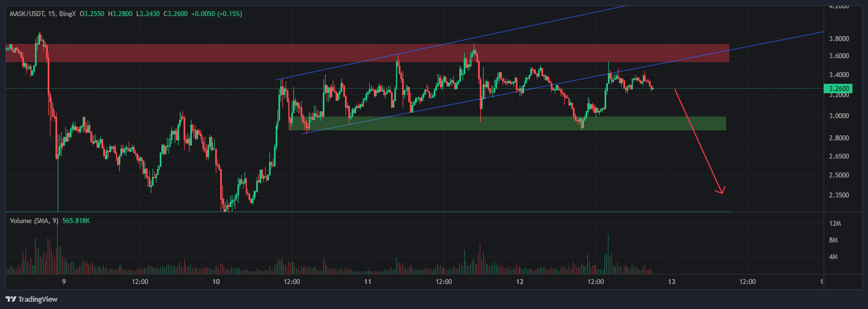868x309 pixels.
Task: Click the Volume (SMA, 9) indicator label
Action: coord(34,221)
